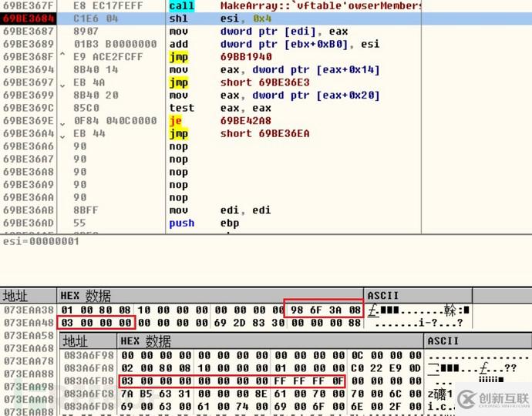Select boxed bytes '98 6F 3A 08'
The width and height of the screenshot is (532, 416).
(x=323, y=308)
